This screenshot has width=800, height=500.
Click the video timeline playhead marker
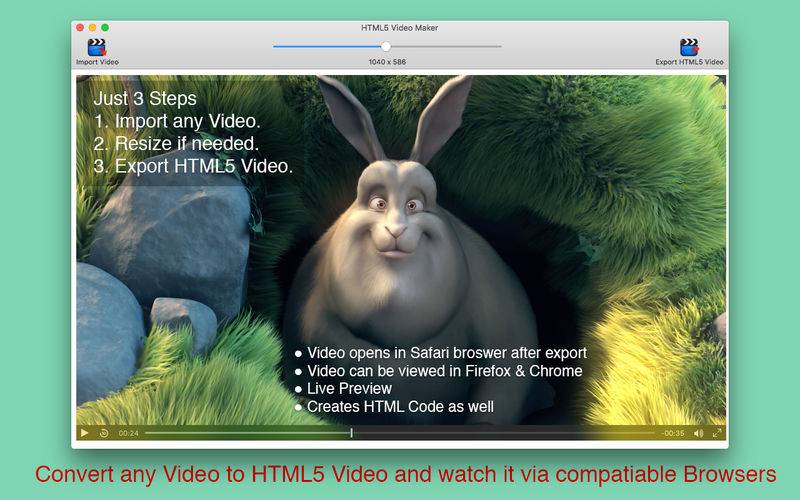(x=352, y=433)
